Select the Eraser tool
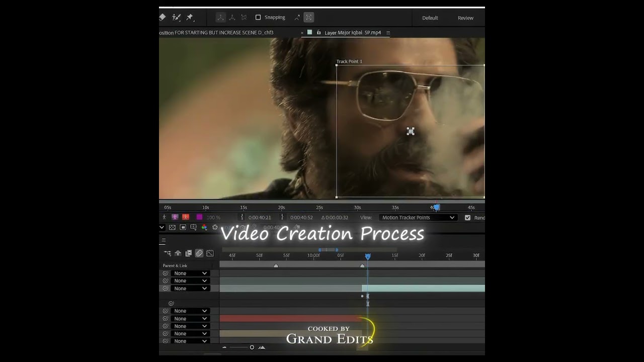Image resolution: width=644 pixels, height=362 pixels. tap(163, 17)
